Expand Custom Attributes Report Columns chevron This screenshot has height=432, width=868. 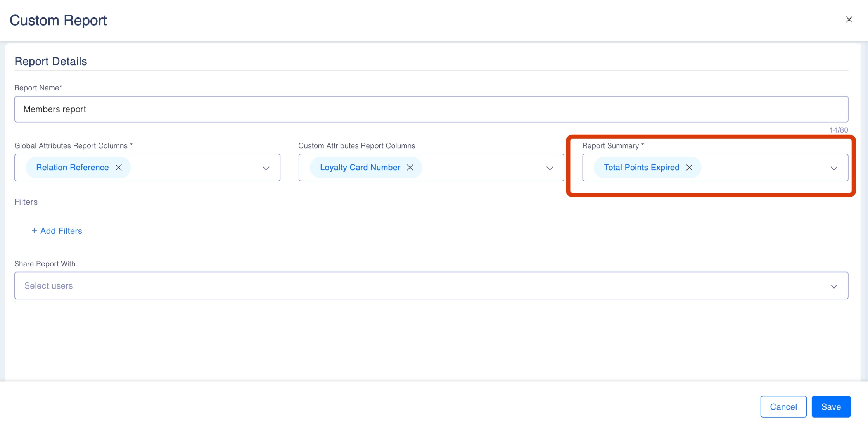[x=550, y=168]
